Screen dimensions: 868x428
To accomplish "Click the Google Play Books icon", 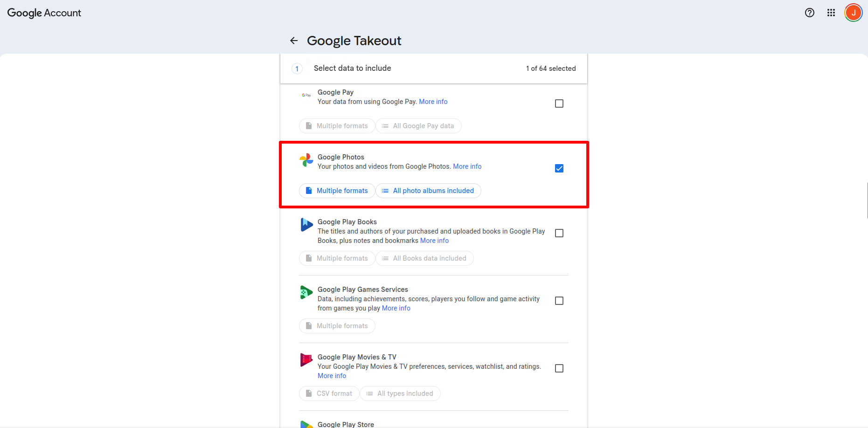I will [306, 225].
